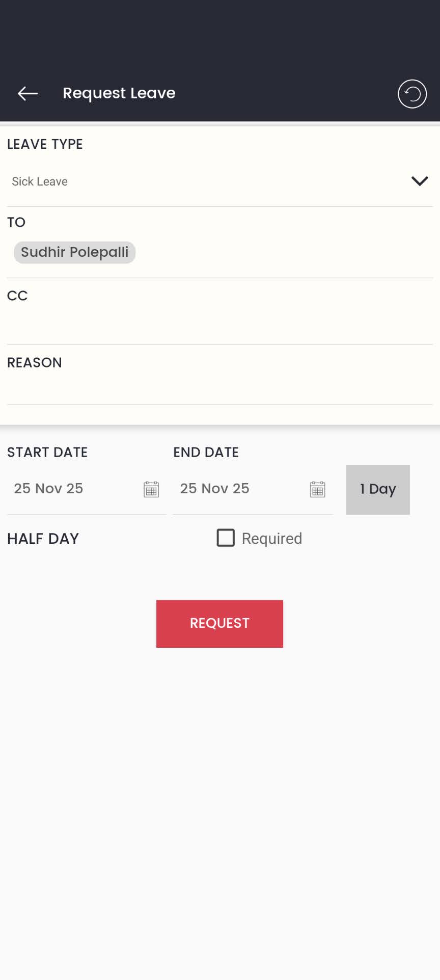Click the Request Leave page title

(119, 93)
